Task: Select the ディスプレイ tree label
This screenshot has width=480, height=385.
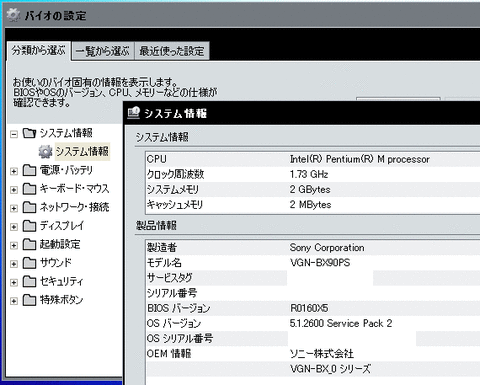Action: coord(62,226)
